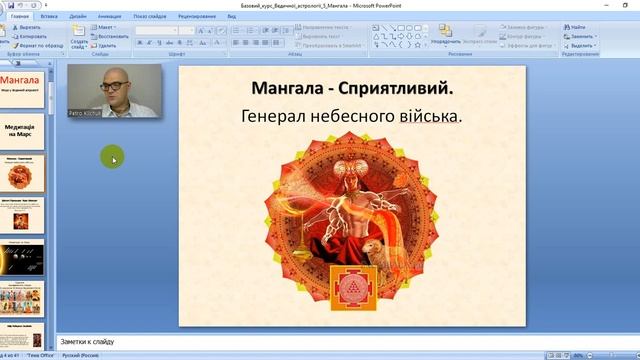Reset the slide with Восстановить

[110, 36]
